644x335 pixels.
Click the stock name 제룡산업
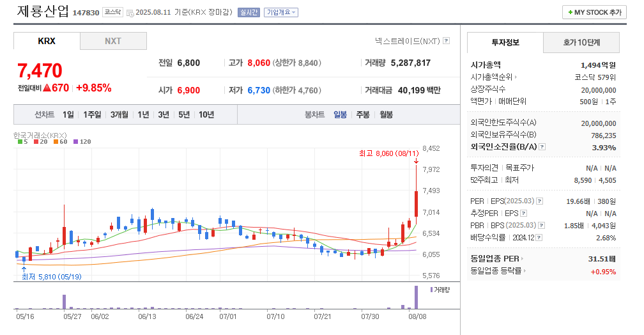pos(43,11)
